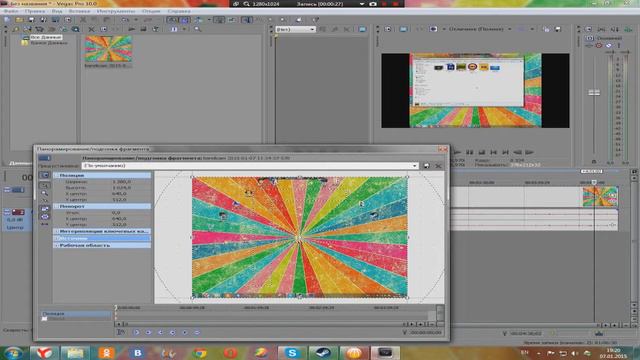Click the Copy Snapshot to clipboard icon

click(546, 29)
